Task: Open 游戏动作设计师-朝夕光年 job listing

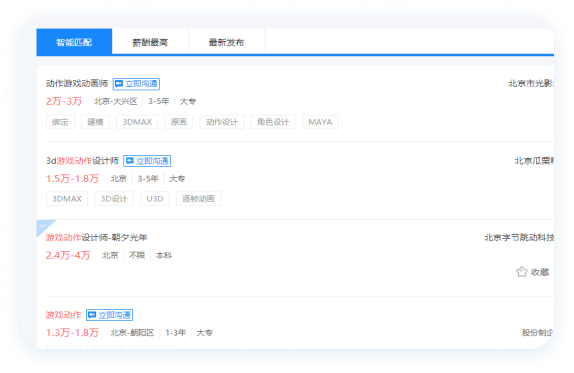Action: click(96, 238)
